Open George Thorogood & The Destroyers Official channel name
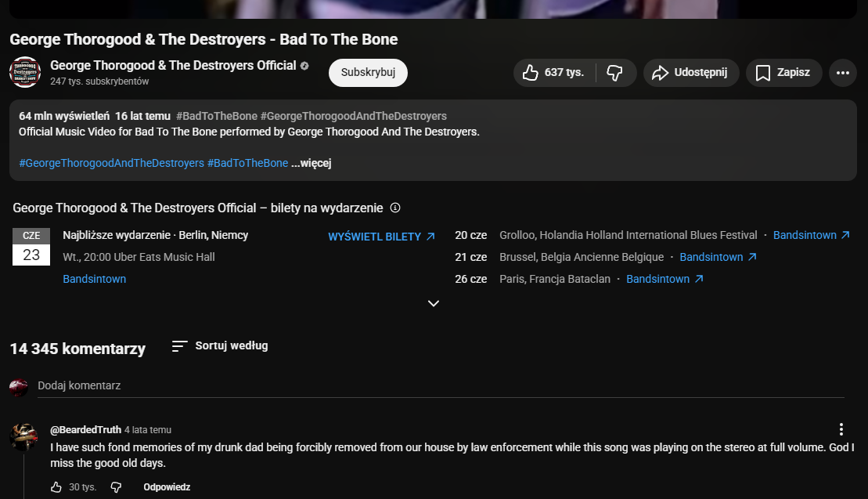This screenshot has width=868, height=499. click(x=173, y=65)
